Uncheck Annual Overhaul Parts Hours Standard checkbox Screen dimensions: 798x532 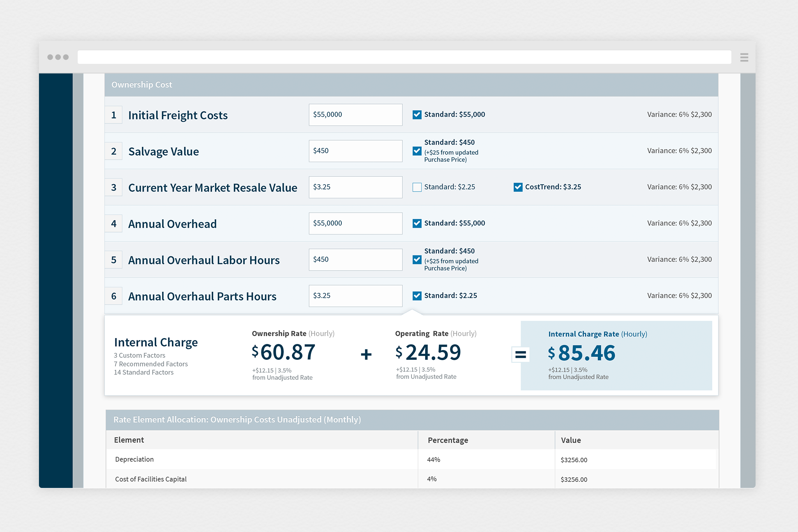pyautogui.click(x=417, y=296)
